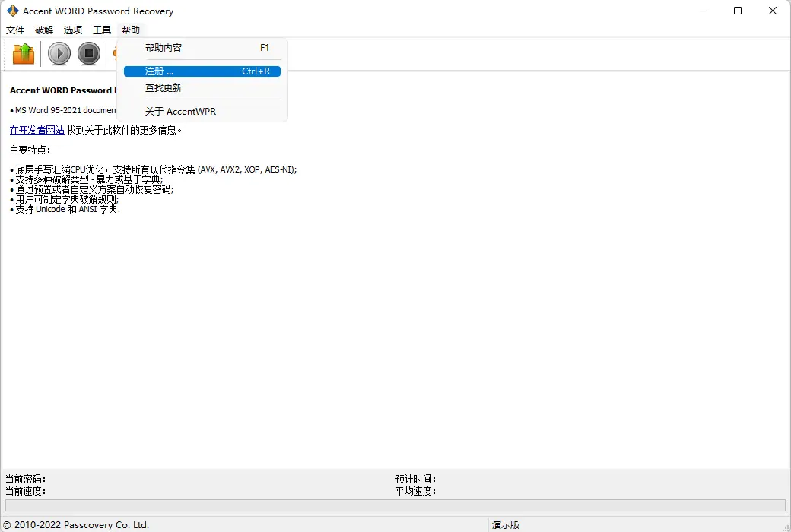The image size is (791, 532).
Task: Click the © 2010-2022 Passcovery Co. Ltd. text
Action: point(76,525)
